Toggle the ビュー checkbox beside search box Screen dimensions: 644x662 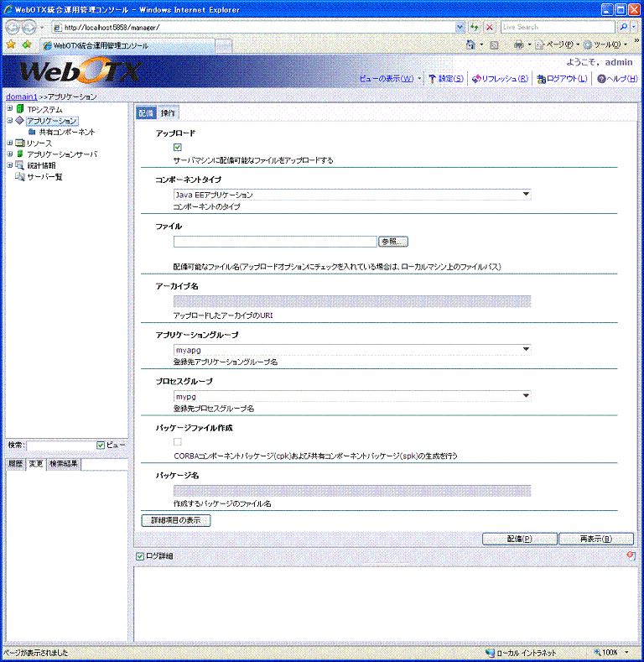click(101, 445)
